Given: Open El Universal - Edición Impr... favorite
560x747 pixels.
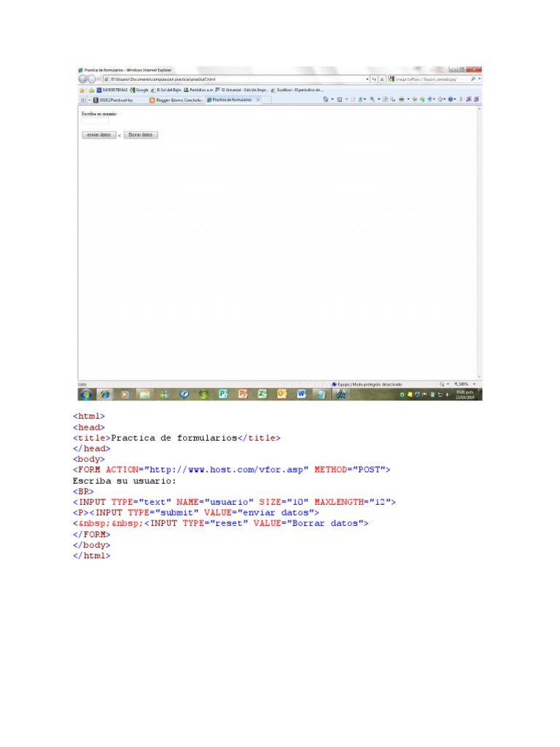Looking at the screenshot, I should tap(242, 90).
